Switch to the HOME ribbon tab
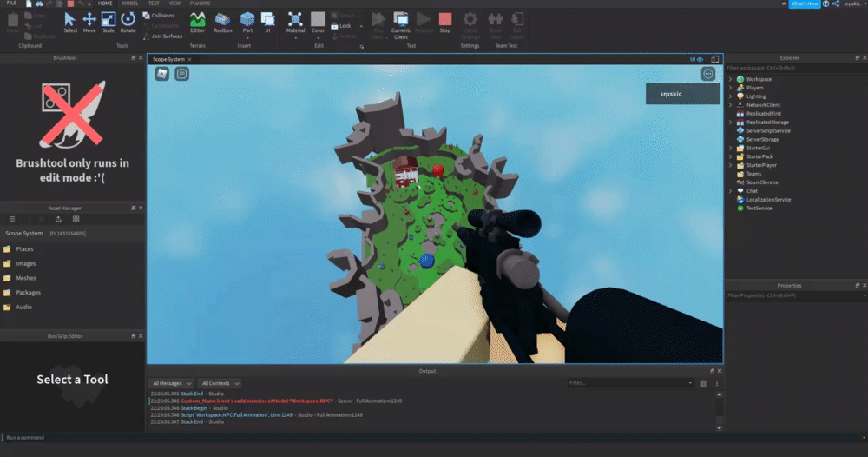This screenshot has height=457, width=868. (x=105, y=3)
